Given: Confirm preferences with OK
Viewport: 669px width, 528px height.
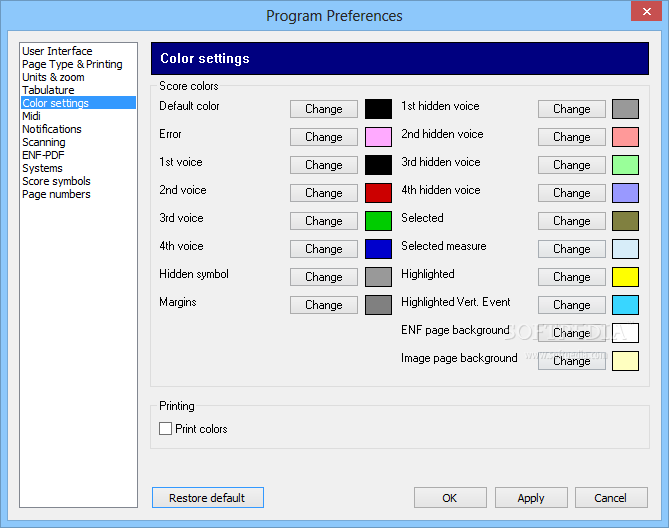Looking at the screenshot, I should 450,498.
